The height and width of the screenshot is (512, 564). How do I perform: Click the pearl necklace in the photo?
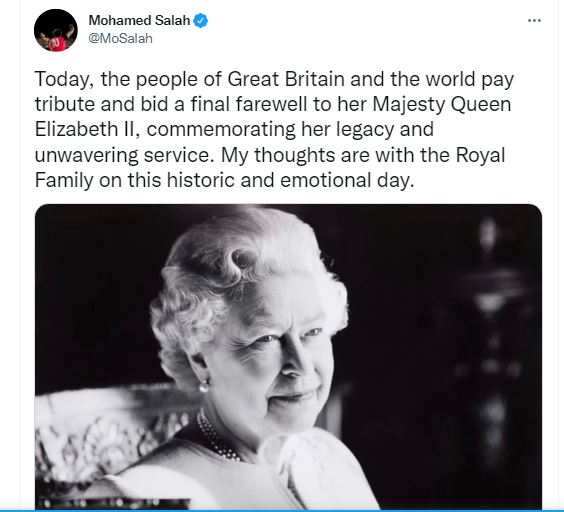(x=216, y=437)
